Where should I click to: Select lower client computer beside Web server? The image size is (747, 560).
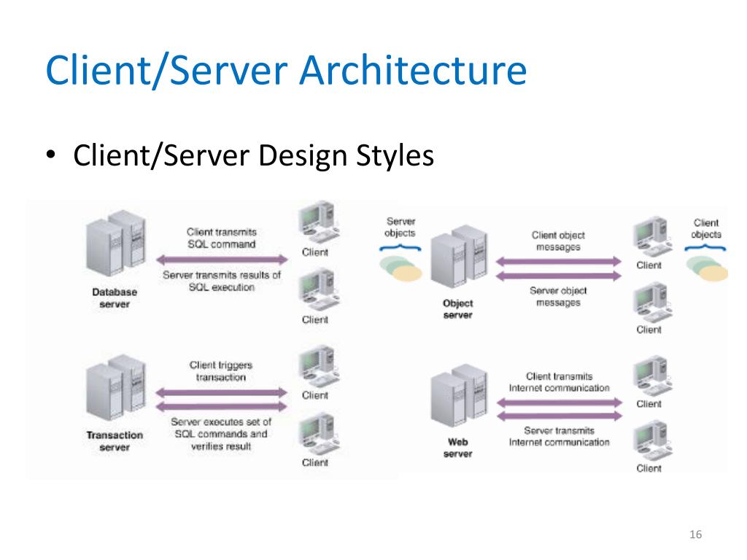pos(652,440)
